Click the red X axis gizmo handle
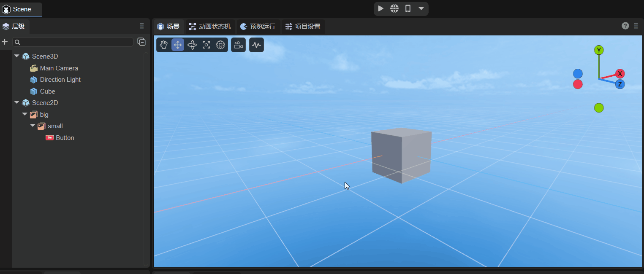The image size is (644, 274). pos(620,74)
